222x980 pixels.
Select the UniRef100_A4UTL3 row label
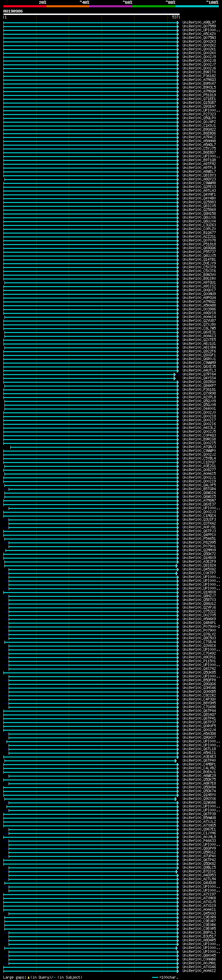click(x=199, y=371)
